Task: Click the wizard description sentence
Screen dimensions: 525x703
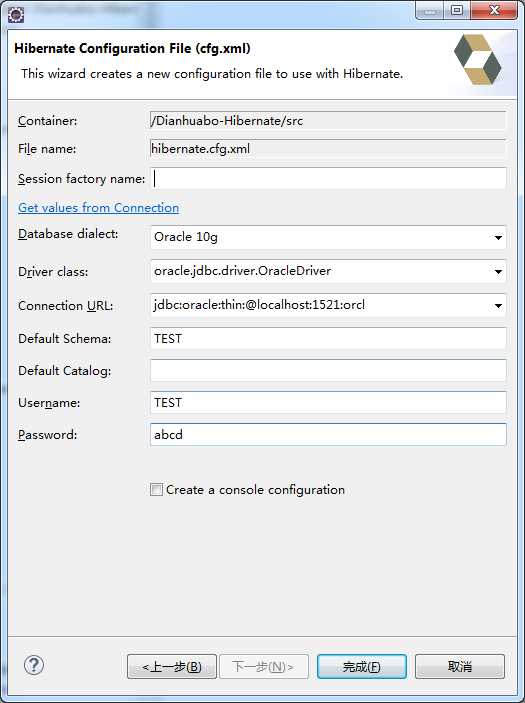Action: (x=212, y=74)
